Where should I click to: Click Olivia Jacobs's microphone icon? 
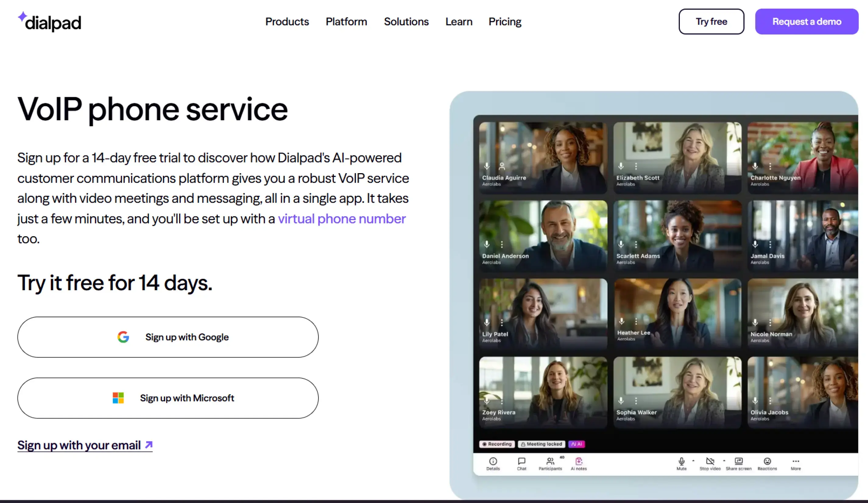tap(755, 401)
